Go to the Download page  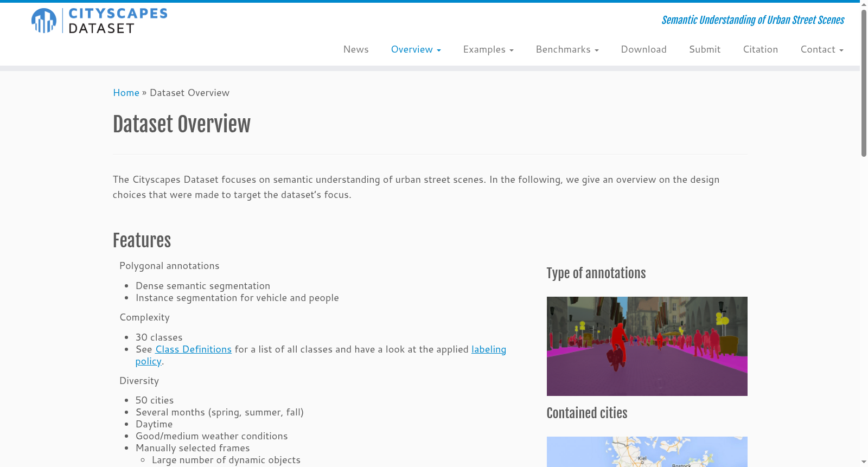tap(643, 49)
